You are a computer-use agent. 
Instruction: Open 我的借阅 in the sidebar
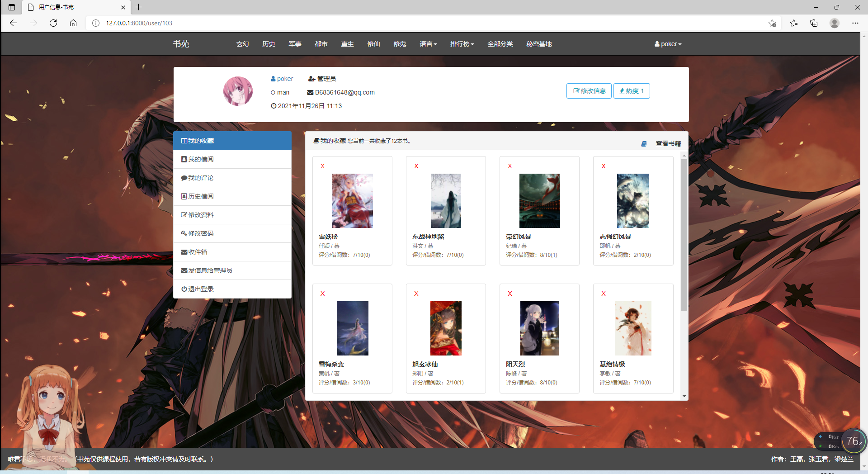(232, 159)
